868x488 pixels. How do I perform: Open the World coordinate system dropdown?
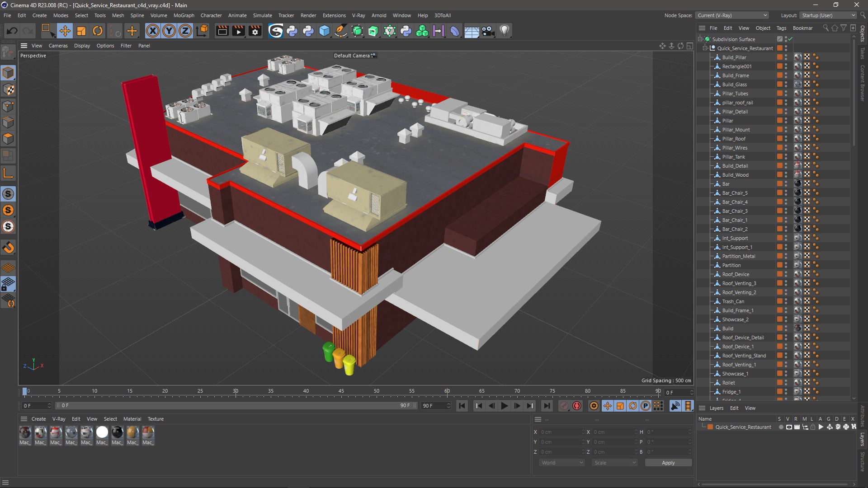pyautogui.click(x=562, y=463)
